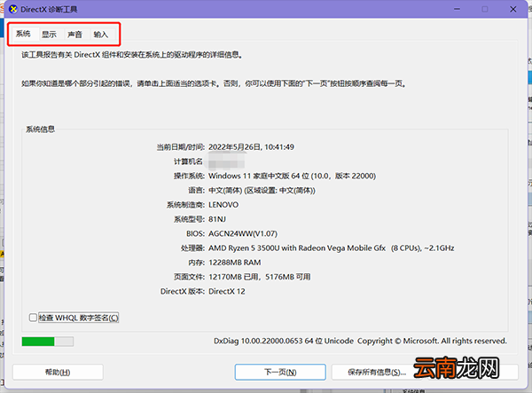Switch to the 系统 tab

pos(23,34)
